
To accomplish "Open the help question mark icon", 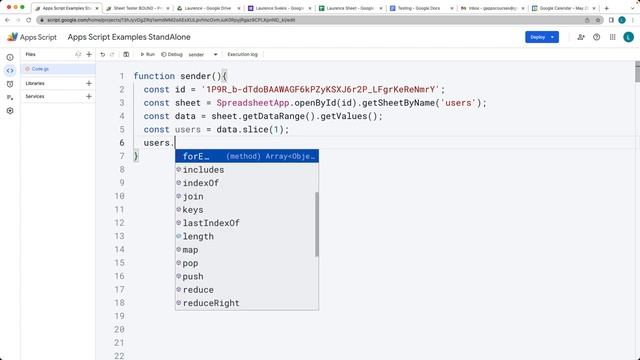I will coord(596,37).
